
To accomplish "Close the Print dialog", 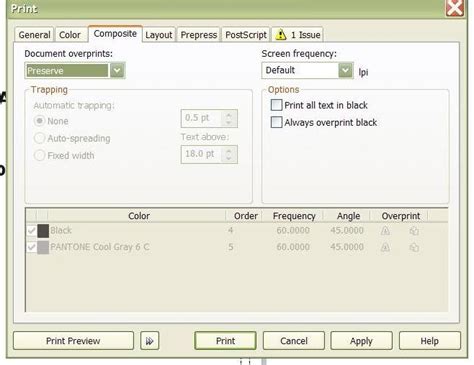I will coord(455,7).
